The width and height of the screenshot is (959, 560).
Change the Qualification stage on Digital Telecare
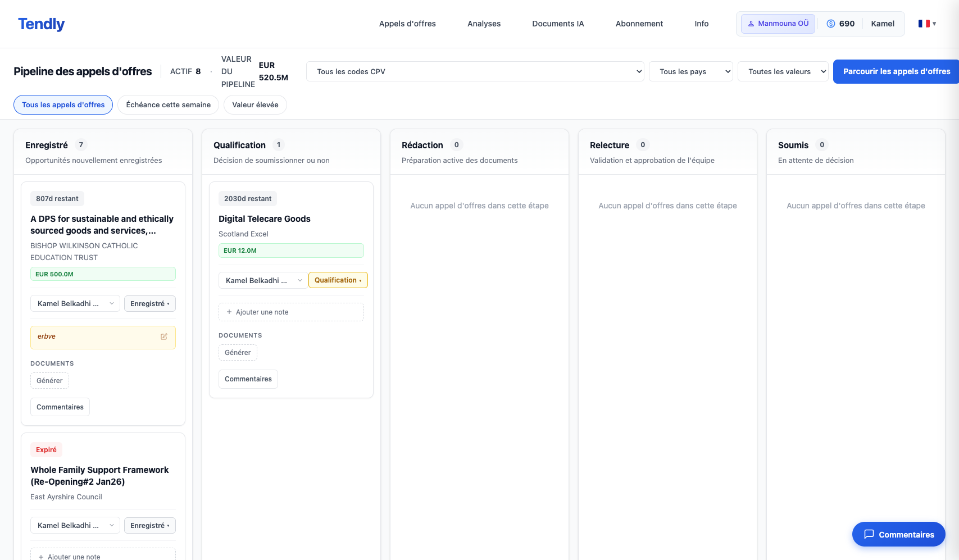[x=338, y=280]
